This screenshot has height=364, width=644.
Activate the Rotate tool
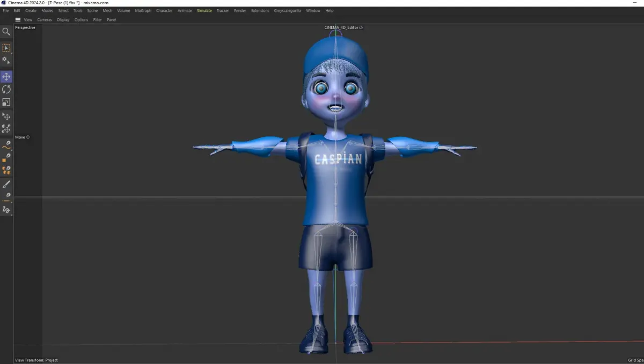pyautogui.click(x=6, y=90)
